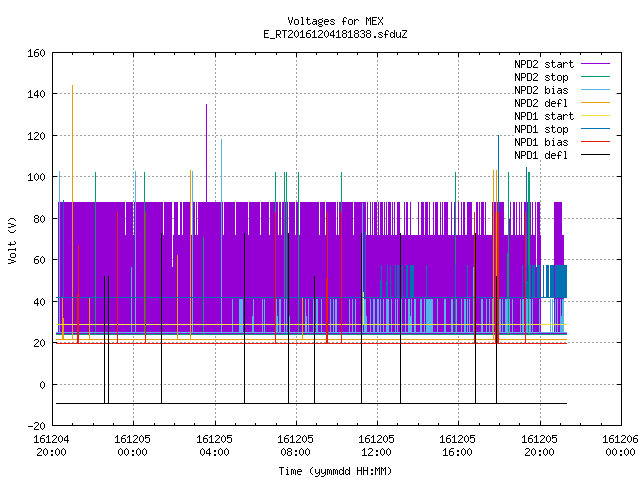Viewport: 640px width, 480px height.
Task: Click the E_RT20161204181838.sfduZ file name subtitle
Action: point(336,34)
